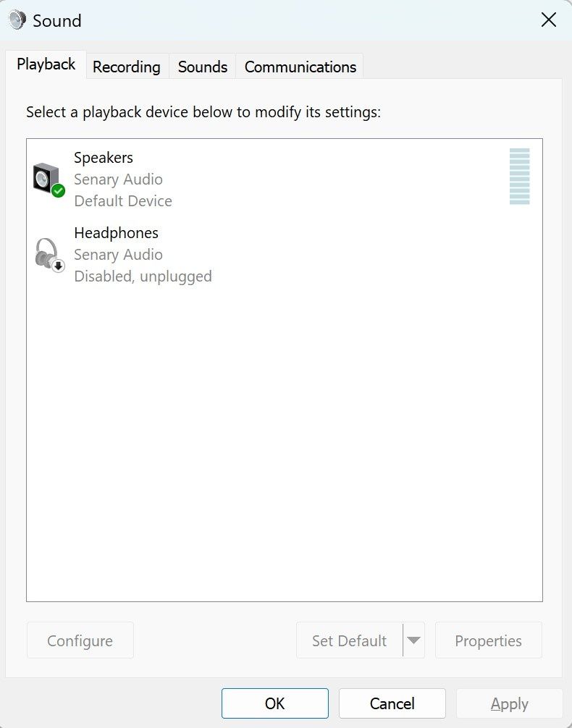Select the "Disabled, unplugged" Headphones status text
Screen dimensions: 572x728
click(x=143, y=276)
